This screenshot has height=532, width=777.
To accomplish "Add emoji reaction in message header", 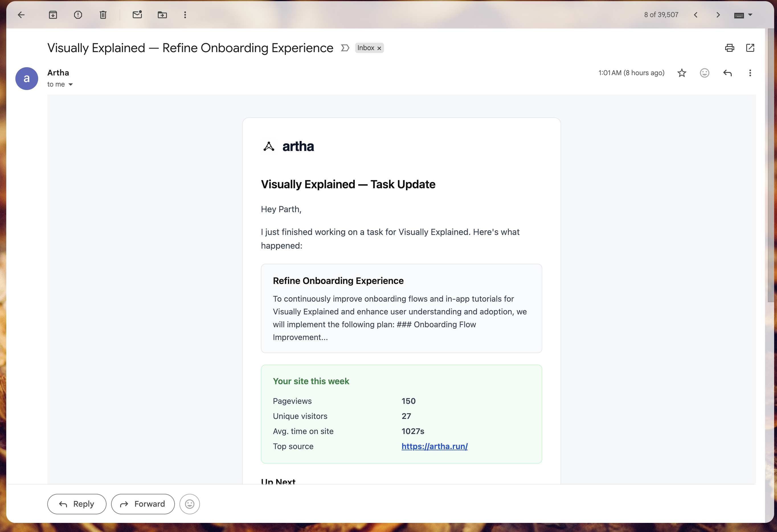I will coord(704,73).
